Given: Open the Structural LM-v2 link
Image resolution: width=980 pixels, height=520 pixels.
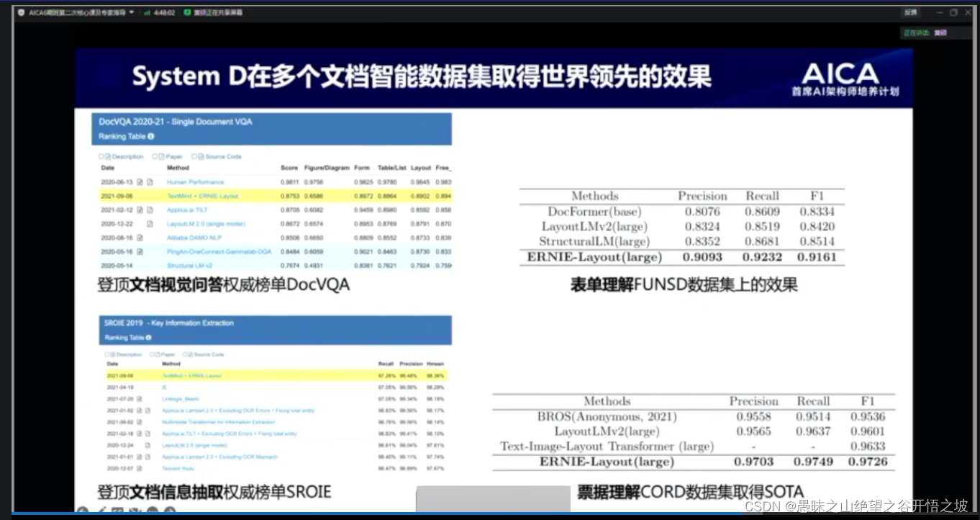Looking at the screenshot, I should point(189,265).
